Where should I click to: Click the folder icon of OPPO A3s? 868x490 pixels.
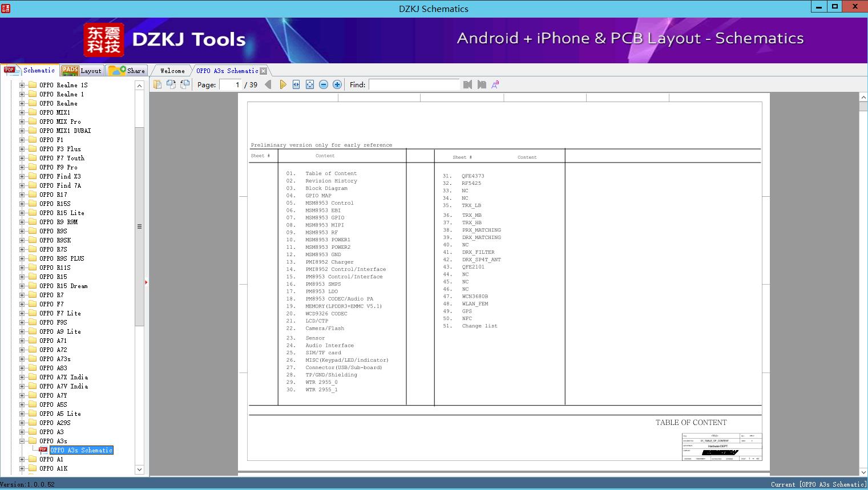coord(33,441)
